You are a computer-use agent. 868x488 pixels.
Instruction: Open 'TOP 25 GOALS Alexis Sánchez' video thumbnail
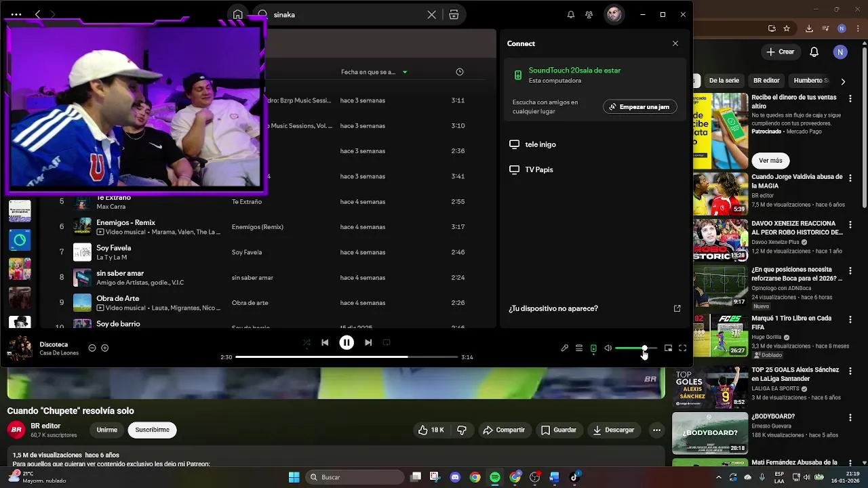coord(709,388)
